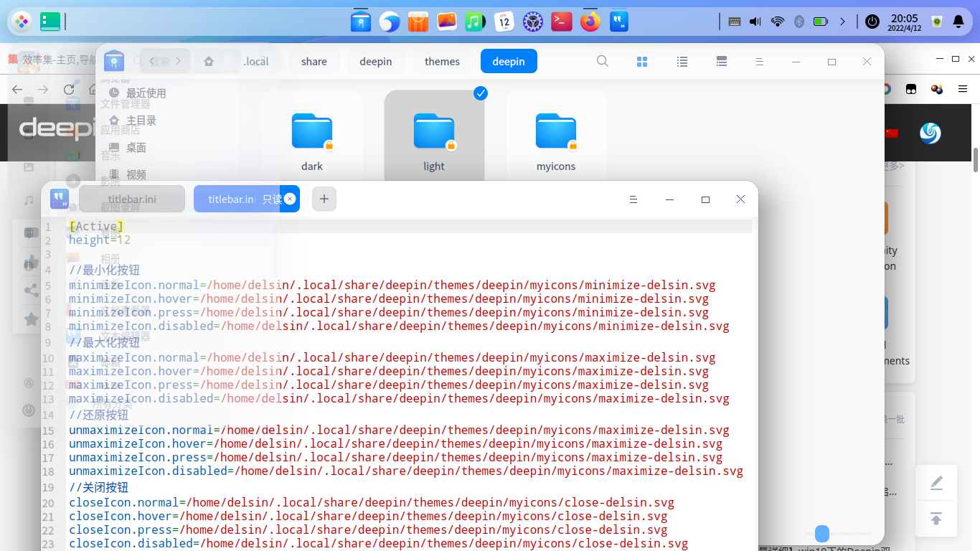
Task: Switch to the inactive titlebar.ini editor tab
Action: tap(132, 199)
